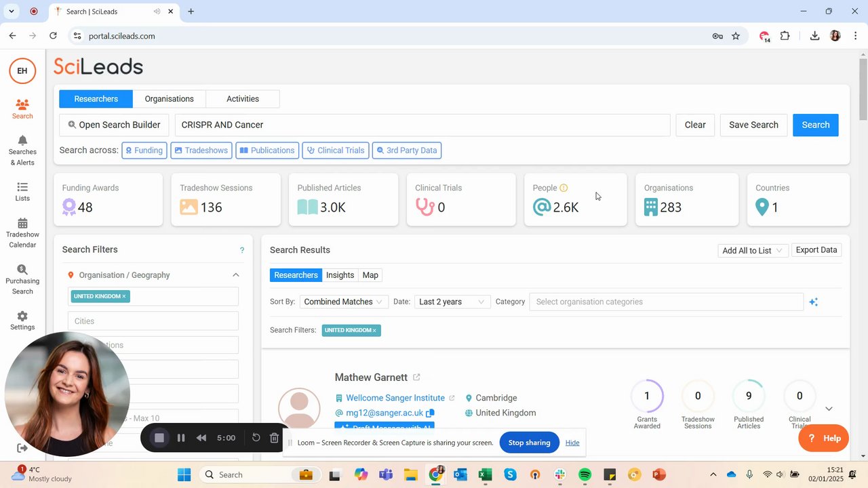This screenshot has height=488, width=868.
Task: Open the organisation categories selector
Action: 667,302
